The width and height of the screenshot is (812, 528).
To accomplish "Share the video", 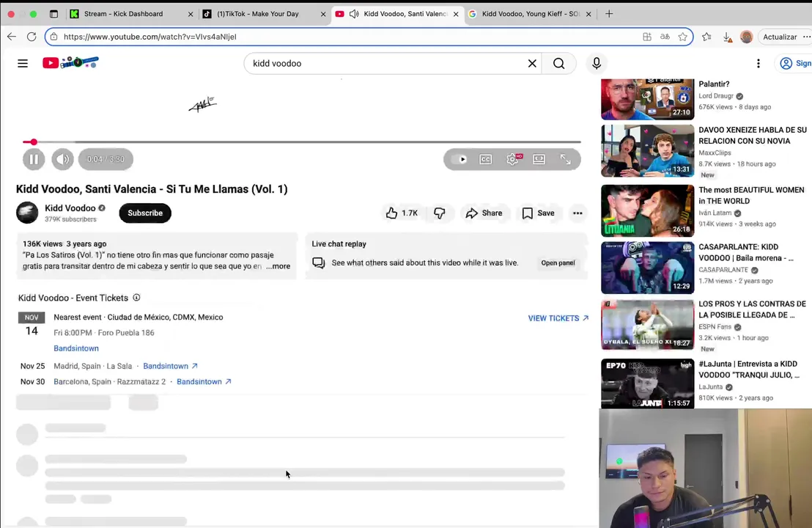I will pos(484,213).
